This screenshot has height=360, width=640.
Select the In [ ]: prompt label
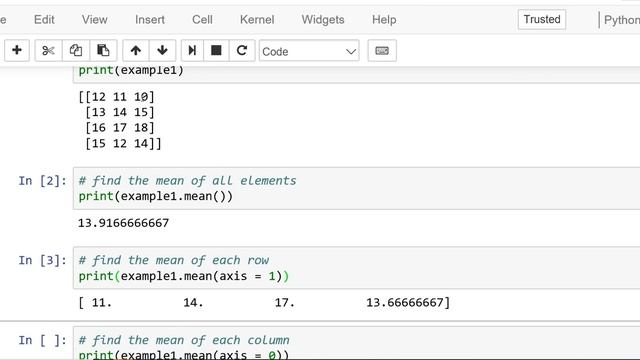click(x=42, y=340)
